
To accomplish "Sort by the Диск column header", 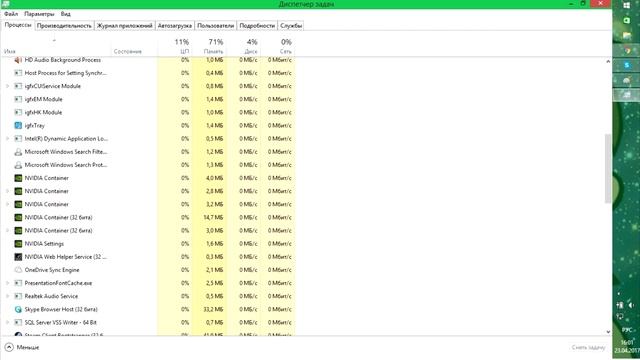I will 243,46.
